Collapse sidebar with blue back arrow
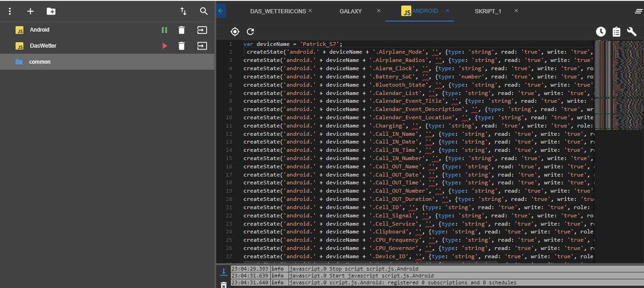 point(221,11)
